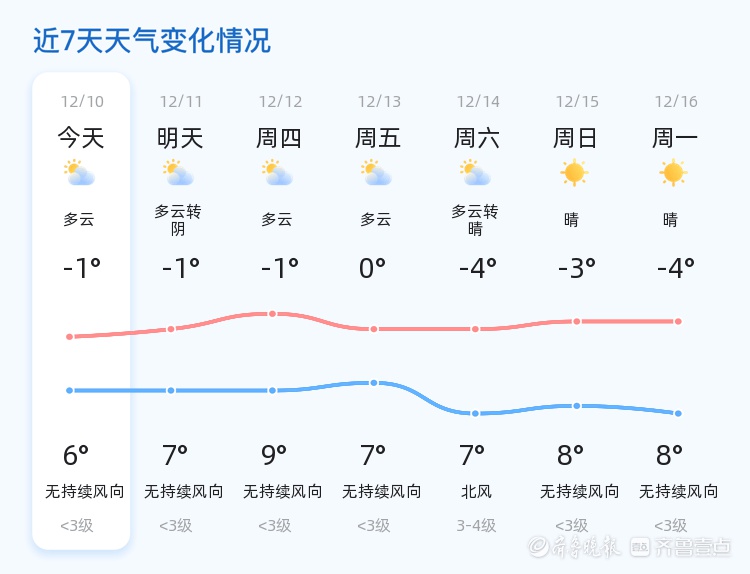Click Friday's partly cloudy weather icon

point(376,174)
